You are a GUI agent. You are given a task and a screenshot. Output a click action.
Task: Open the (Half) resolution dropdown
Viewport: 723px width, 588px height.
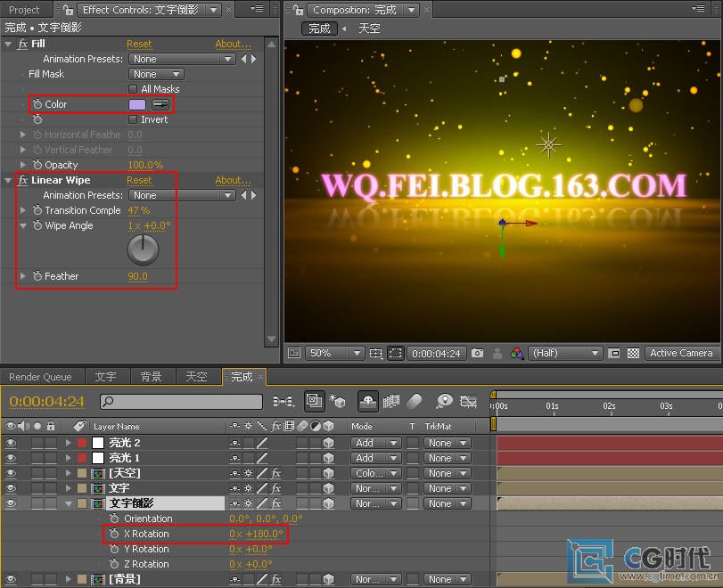click(565, 354)
